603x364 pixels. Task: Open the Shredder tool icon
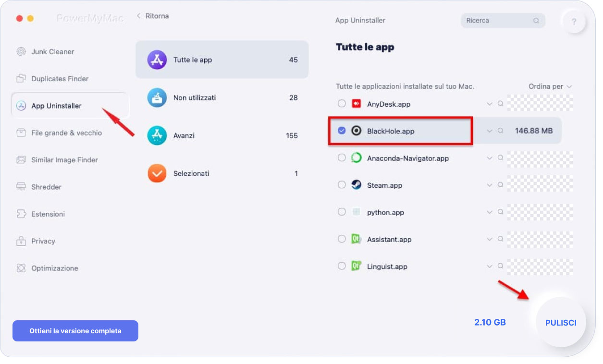[x=21, y=187]
